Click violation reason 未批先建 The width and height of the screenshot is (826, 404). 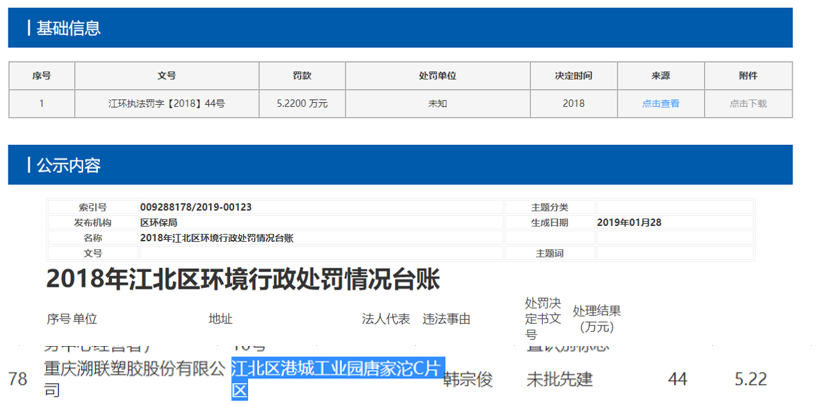point(559,379)
